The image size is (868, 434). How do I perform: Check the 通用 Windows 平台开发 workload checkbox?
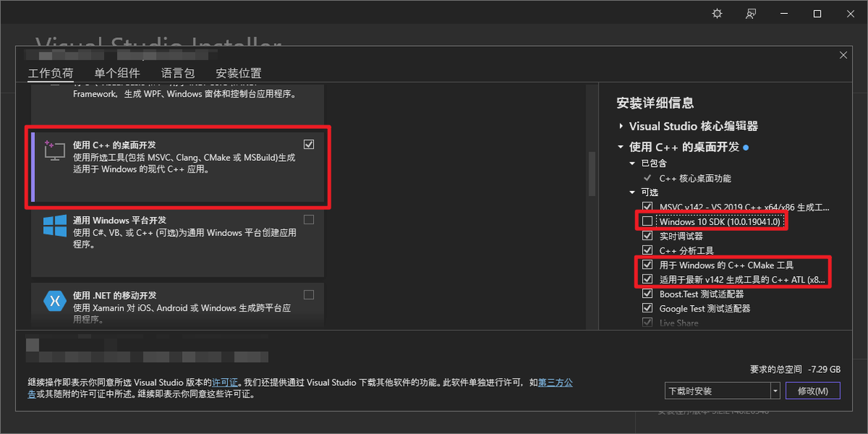309,220
